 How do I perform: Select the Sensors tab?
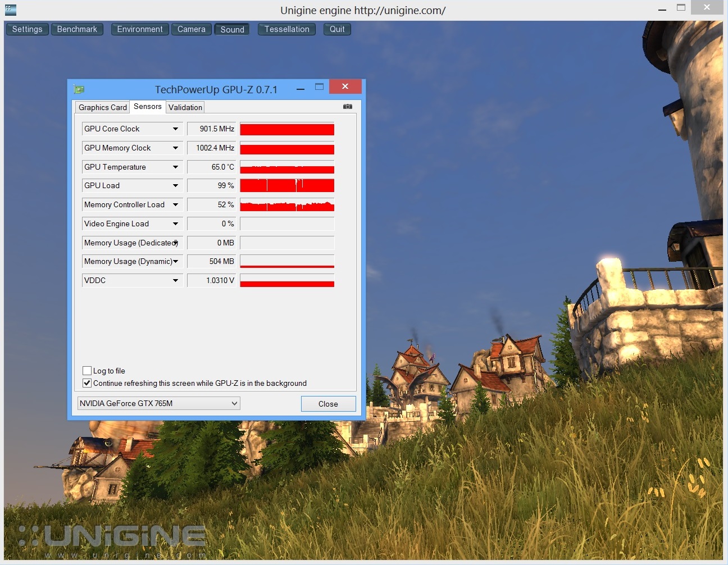pos(148,106)
